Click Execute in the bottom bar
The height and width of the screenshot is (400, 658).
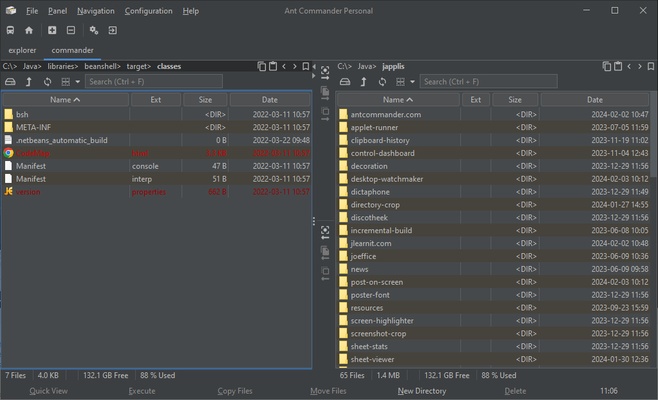point(142,391)
